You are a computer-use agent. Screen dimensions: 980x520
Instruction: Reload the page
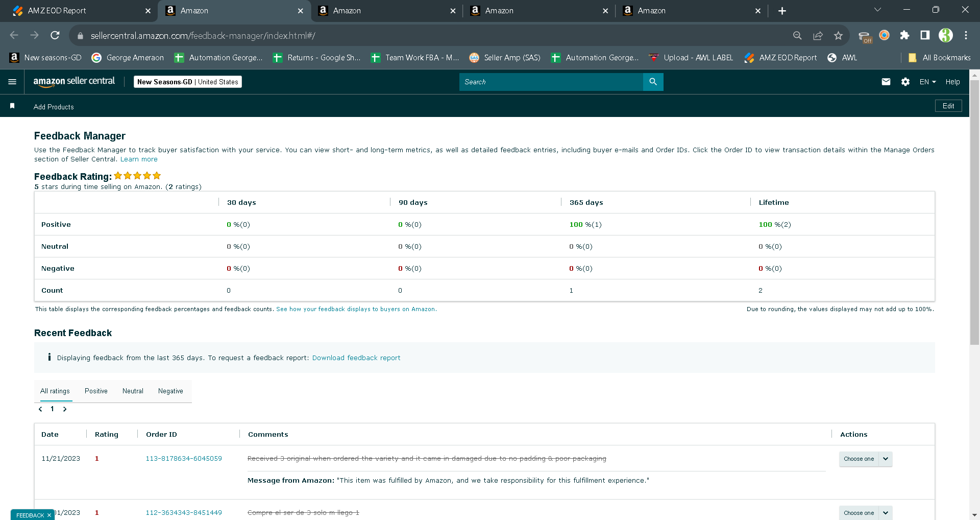[55, 35]
